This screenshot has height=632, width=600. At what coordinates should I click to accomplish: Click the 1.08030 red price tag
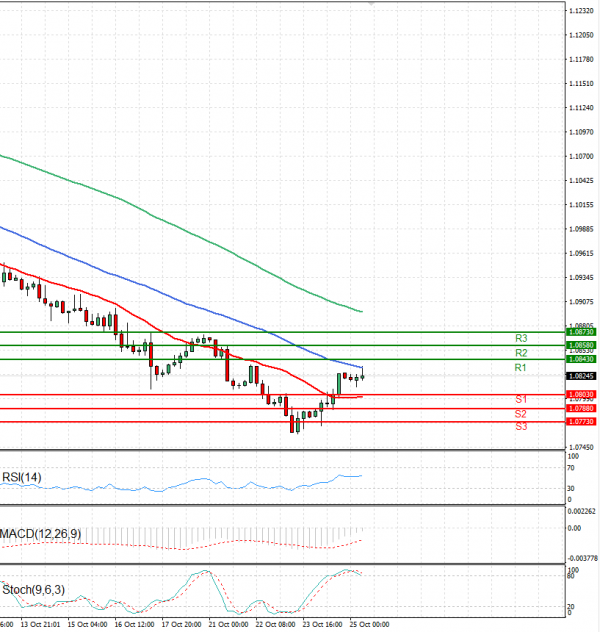point(581,394)
